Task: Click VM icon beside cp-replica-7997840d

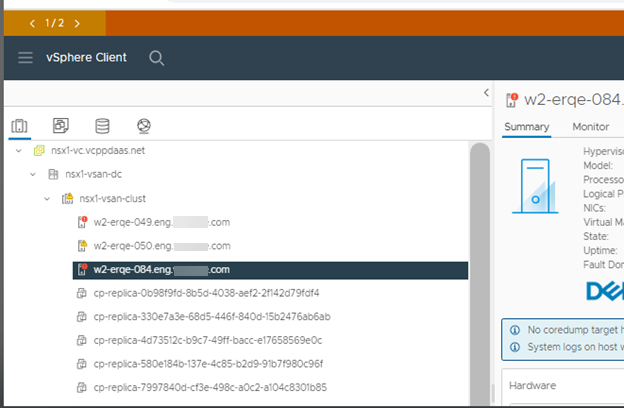Action: [82, 387]
